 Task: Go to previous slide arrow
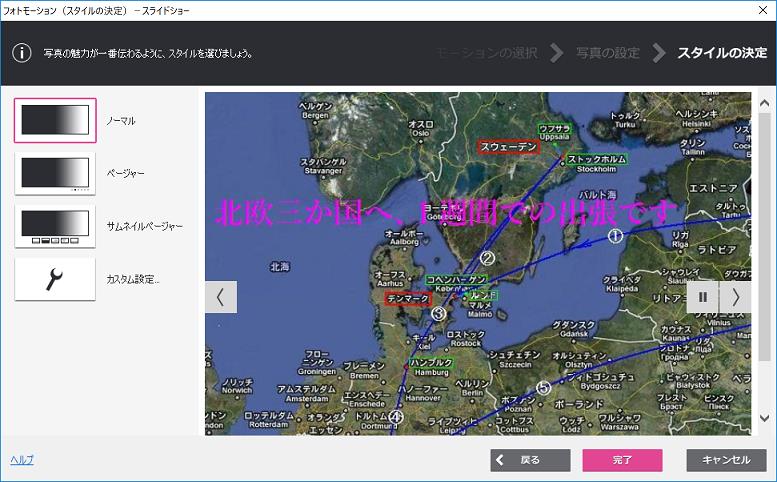point(221,297)
